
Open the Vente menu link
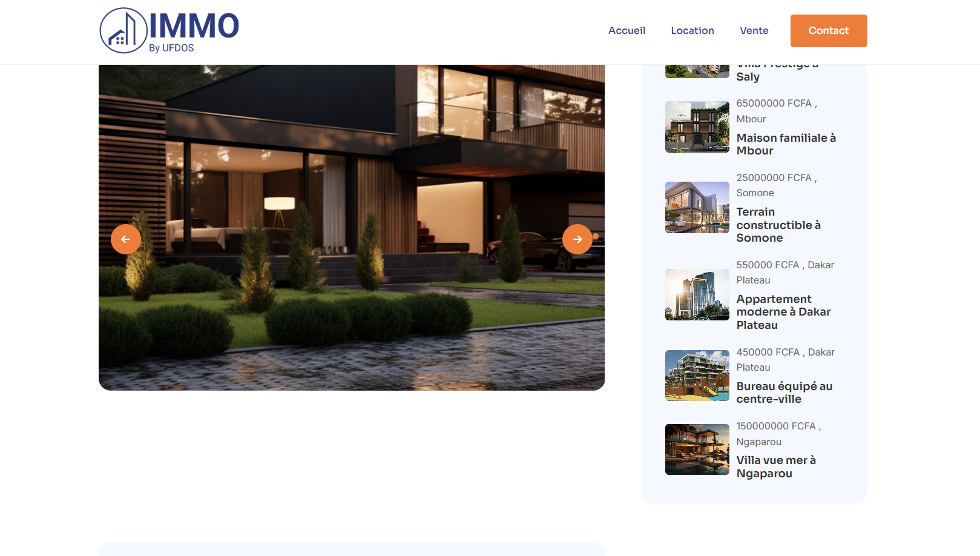click(x=754, y=31)
